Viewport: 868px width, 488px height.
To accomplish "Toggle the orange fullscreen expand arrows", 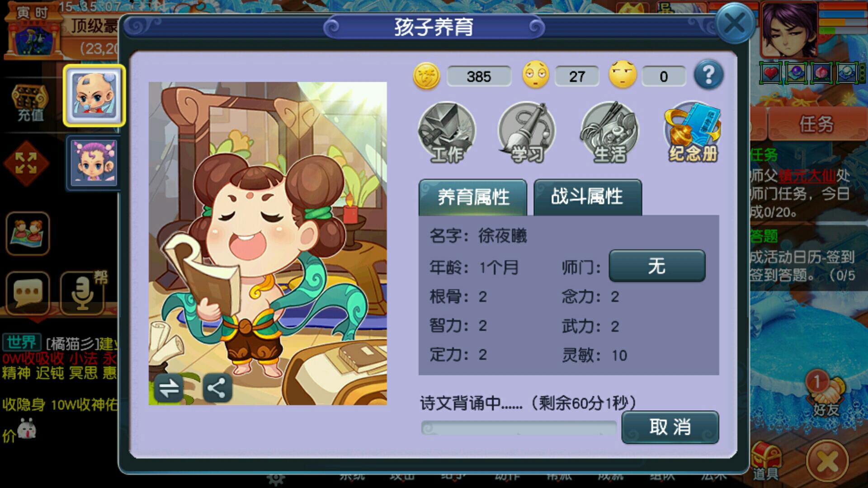I will coord(26,163).
